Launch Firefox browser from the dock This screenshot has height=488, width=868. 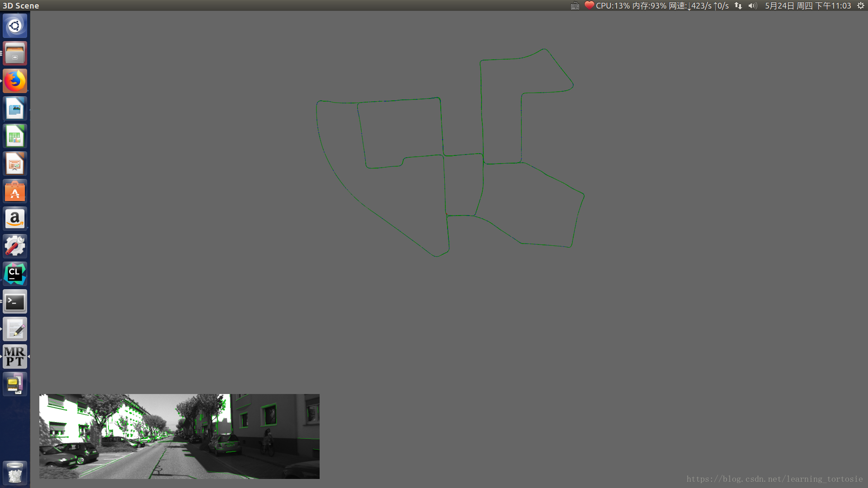click(15, 81)
